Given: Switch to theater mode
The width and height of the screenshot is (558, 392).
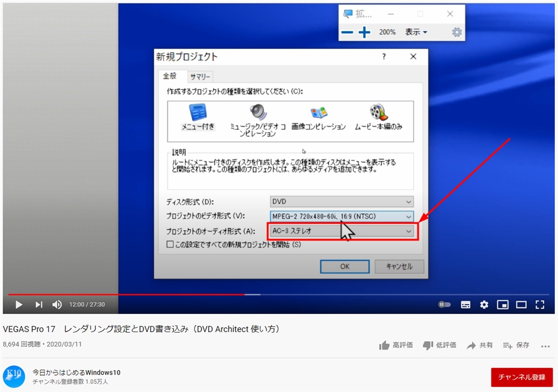Looking at the screenshot, I should (521, 304).
